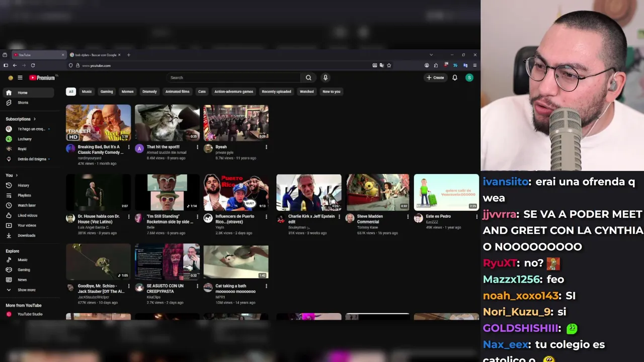Select the Dramedy filter chip
This screenshot has width=644, height=362.
pos(149,92)
